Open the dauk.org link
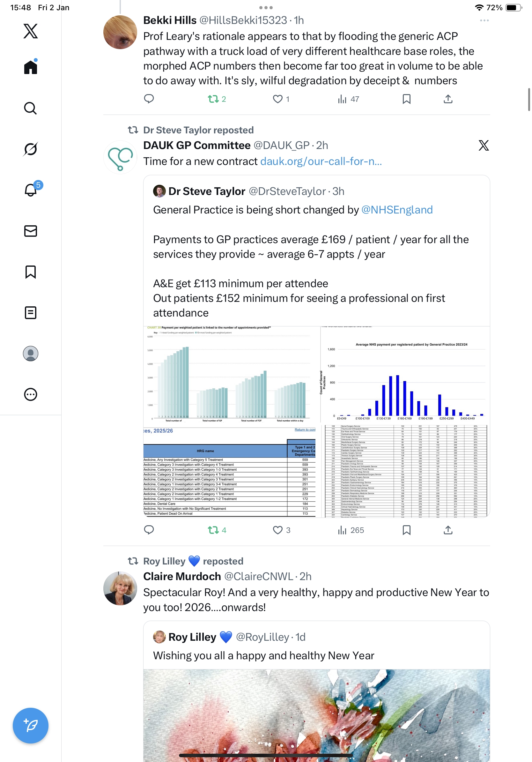 pyautogui.click(x=321, y=161)
